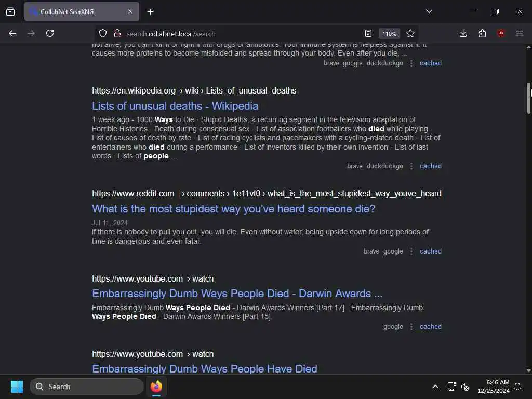Open the uBlock Origin extension icon
532x399 pixels.
click(501, 33)
